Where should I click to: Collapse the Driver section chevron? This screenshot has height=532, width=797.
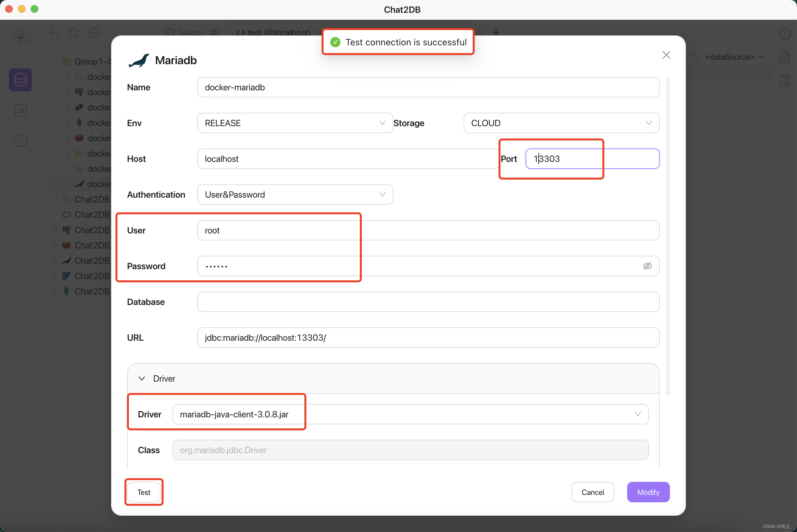pyautogui.click(x=142, y=378)
